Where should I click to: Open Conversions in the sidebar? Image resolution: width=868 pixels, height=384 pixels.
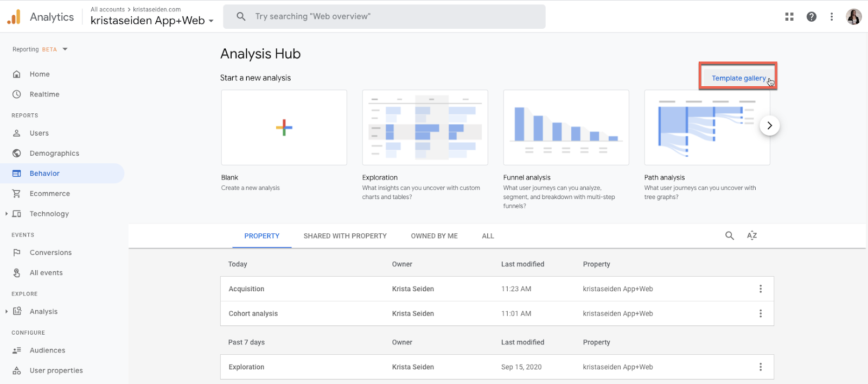pos(50,253)
